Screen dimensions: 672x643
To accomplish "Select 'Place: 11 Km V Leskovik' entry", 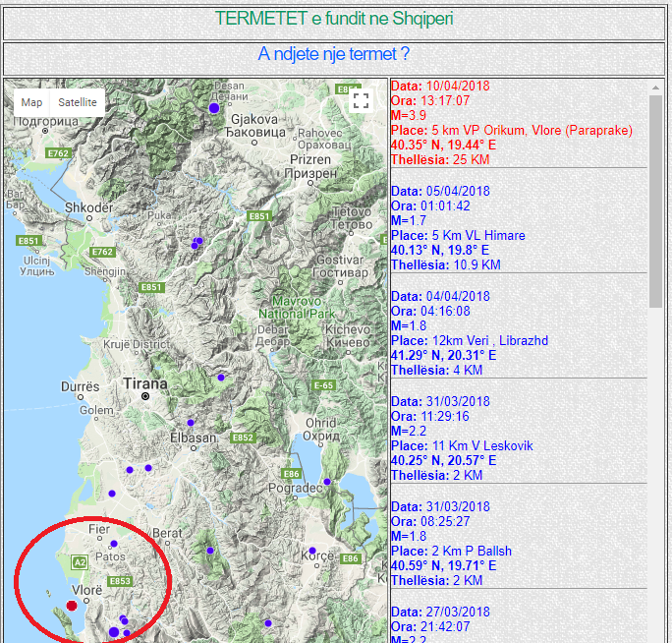I will tap(462, 445).
